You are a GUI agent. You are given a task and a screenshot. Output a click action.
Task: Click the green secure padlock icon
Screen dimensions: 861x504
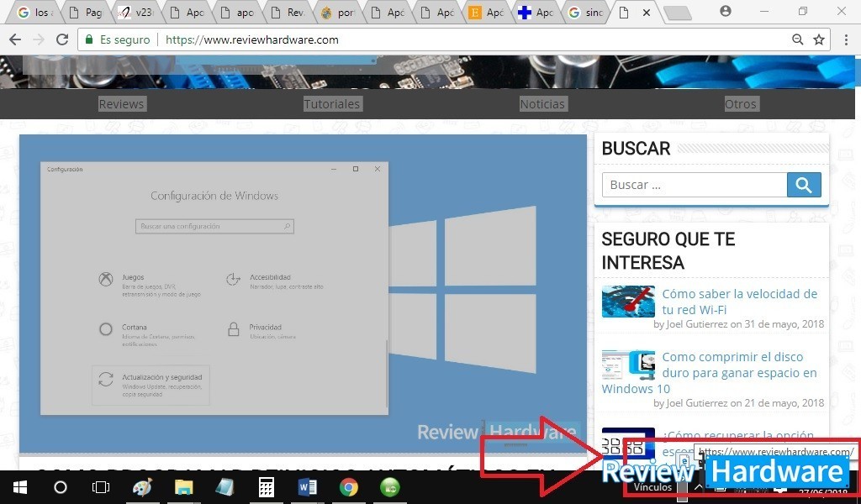point(89,39)
